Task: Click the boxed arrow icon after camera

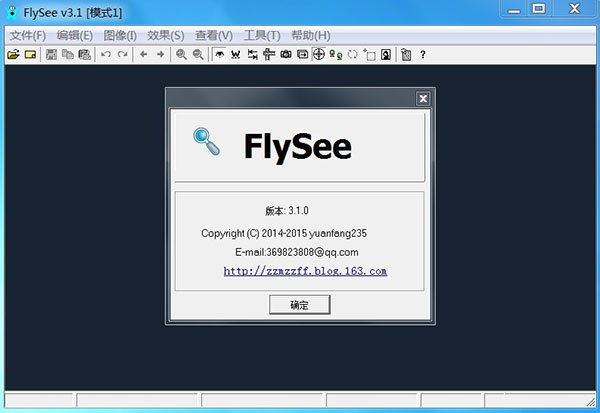Action: (x=302, y=55)
